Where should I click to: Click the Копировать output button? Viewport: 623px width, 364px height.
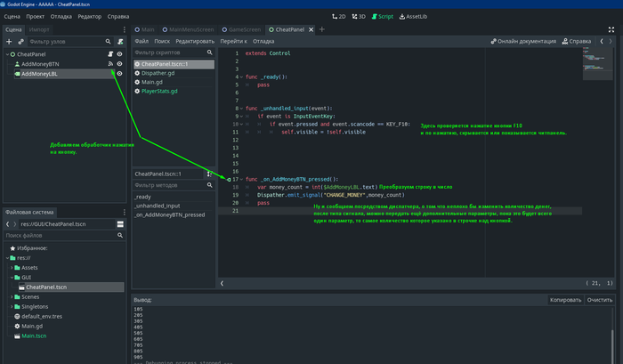[565, 300]
